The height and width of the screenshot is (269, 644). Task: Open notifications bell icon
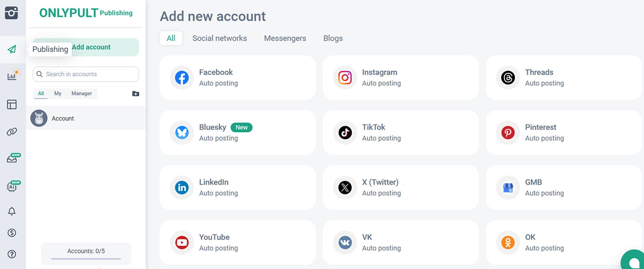(x=12, y=211)
